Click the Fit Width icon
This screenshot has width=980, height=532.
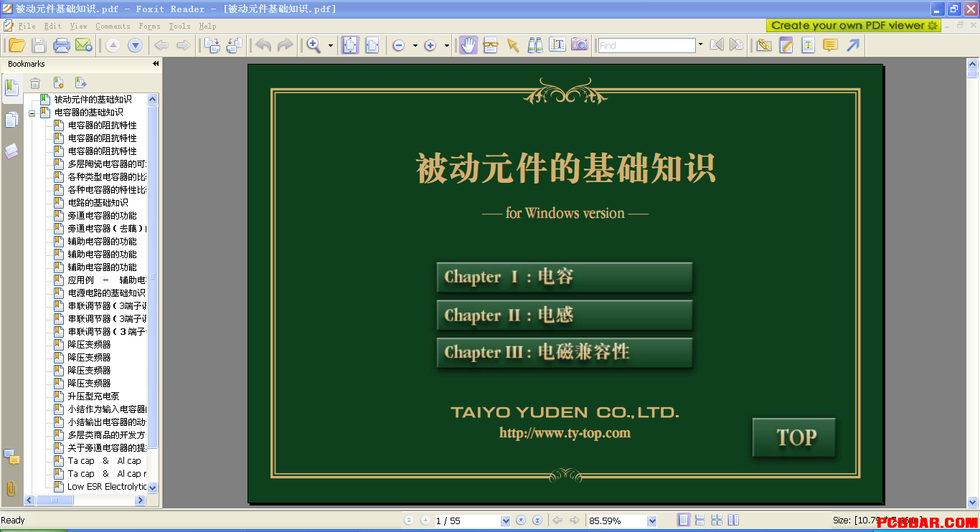pyautogui.click(x=372, y=45)
